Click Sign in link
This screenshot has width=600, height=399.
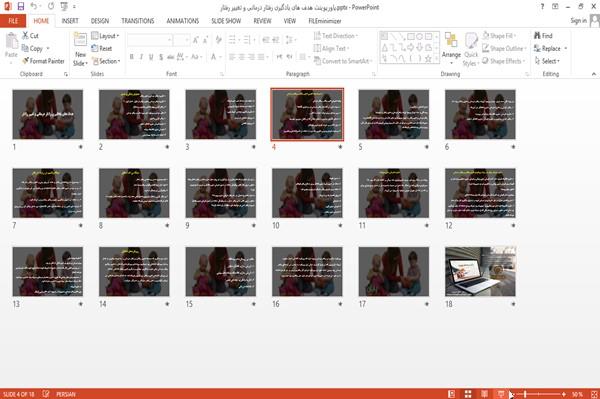578,21
